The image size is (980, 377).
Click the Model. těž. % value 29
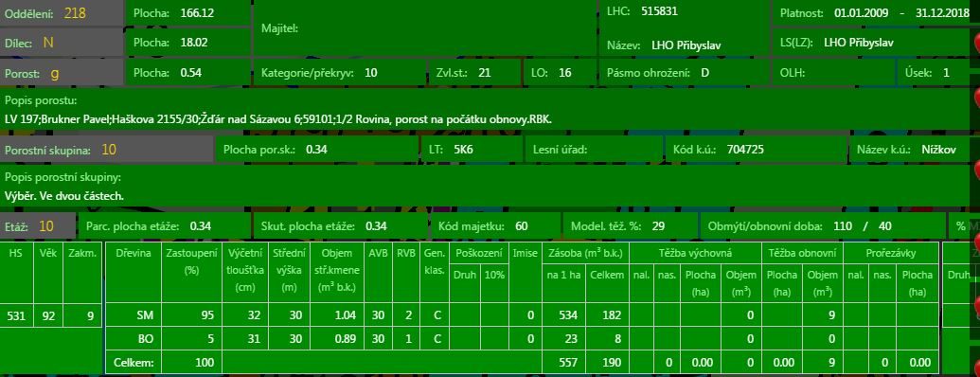(658, 225)
